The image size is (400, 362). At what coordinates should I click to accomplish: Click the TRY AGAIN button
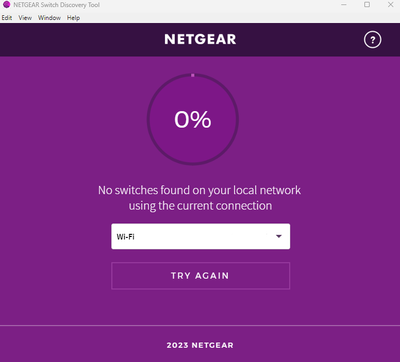(200, 276)
